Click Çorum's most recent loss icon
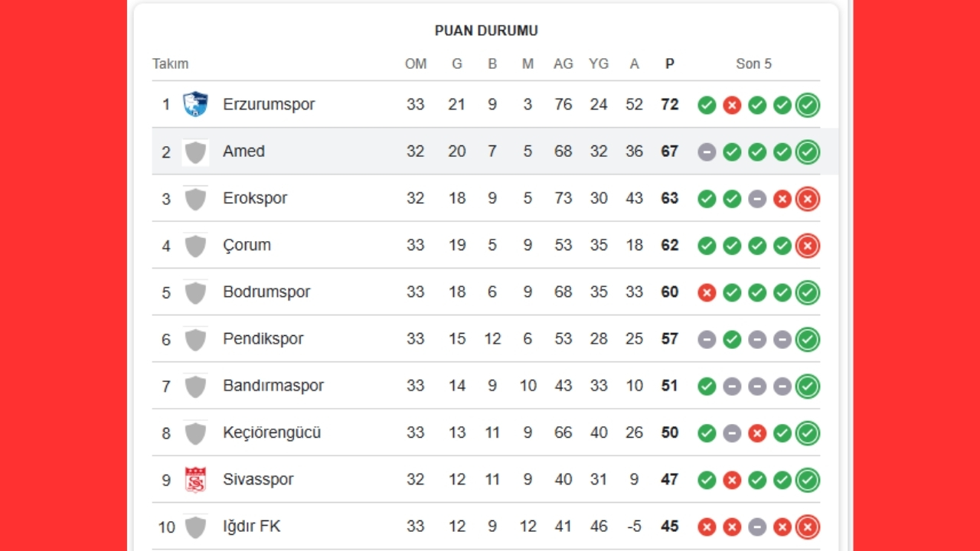The image size is (980, 551). 807,246
